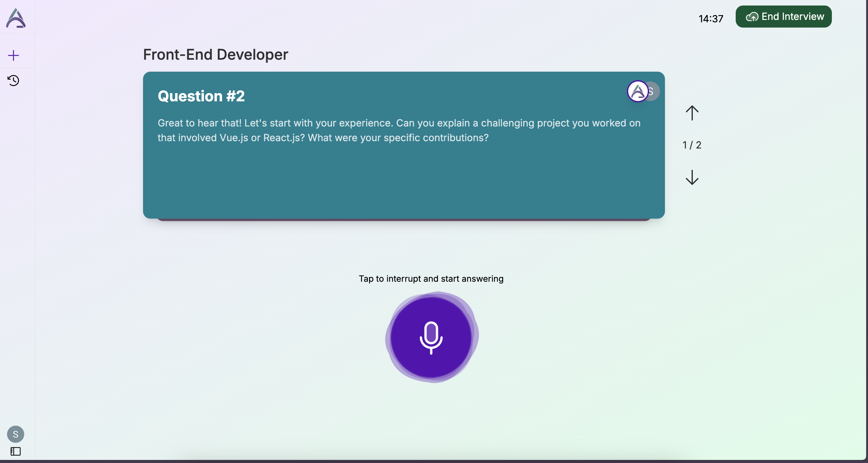
Task: Toggle the sidebar panel layout icon
Action: [16, 451]
